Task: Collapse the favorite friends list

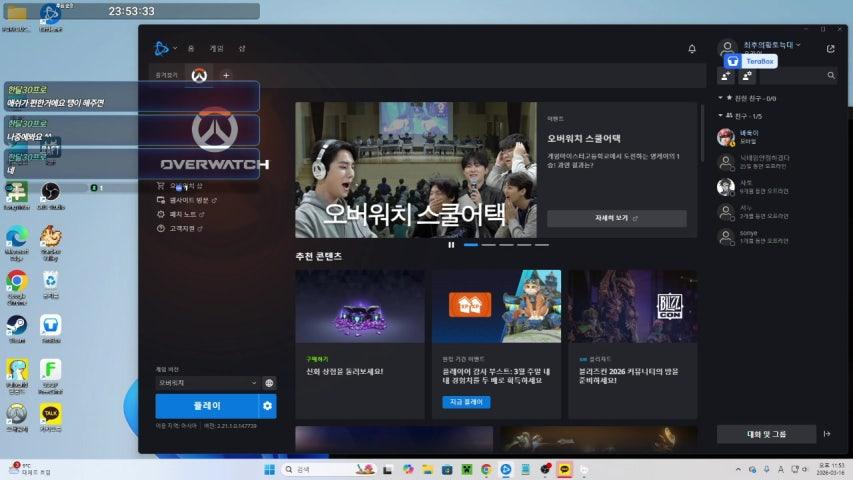Action: coord(721,98)
